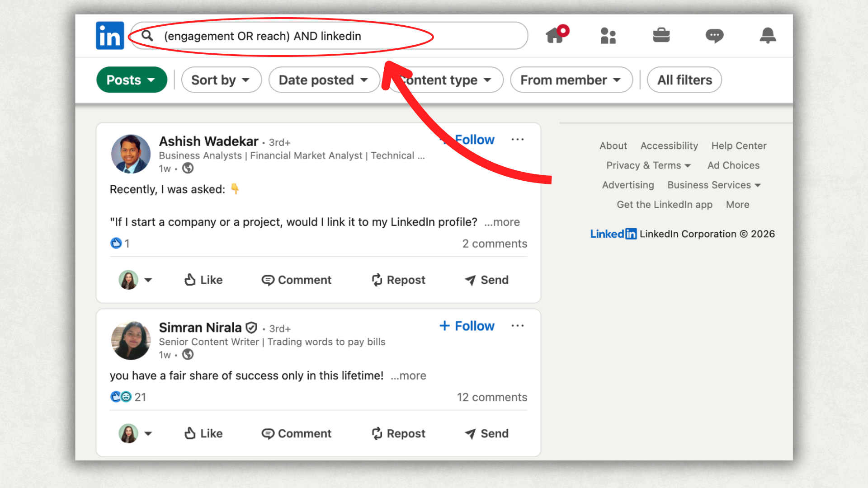Click the search magnifier icon
Viewport: 868px width, 488px height.
tap(147, 35)
